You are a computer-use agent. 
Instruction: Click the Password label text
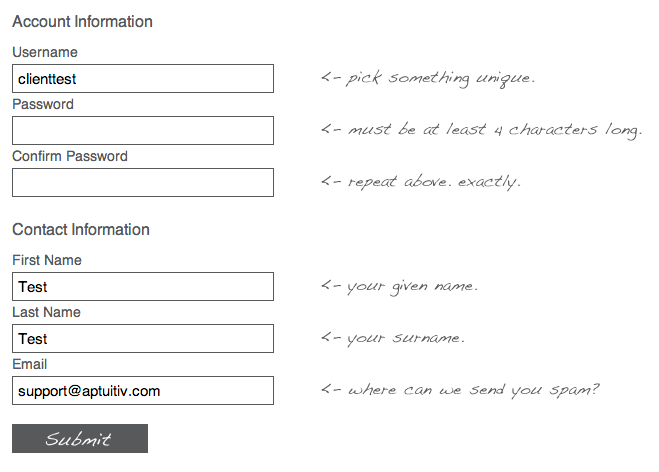[43, 104]
